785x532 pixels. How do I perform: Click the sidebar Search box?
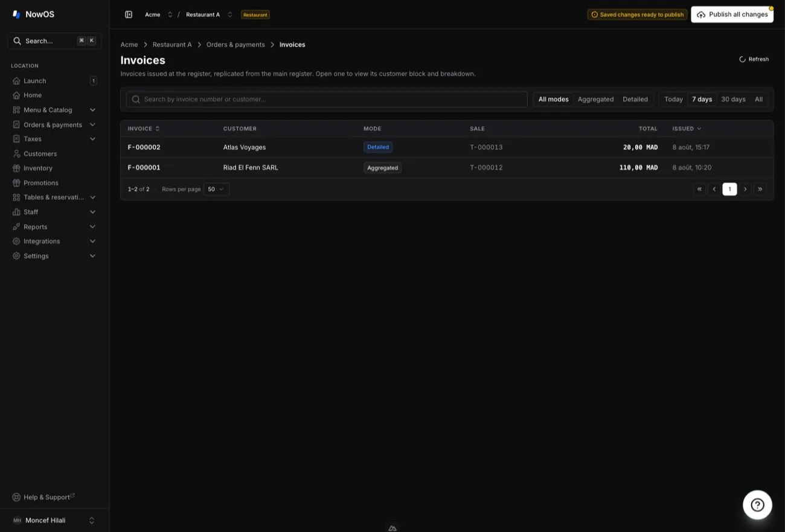coord(54,41)
